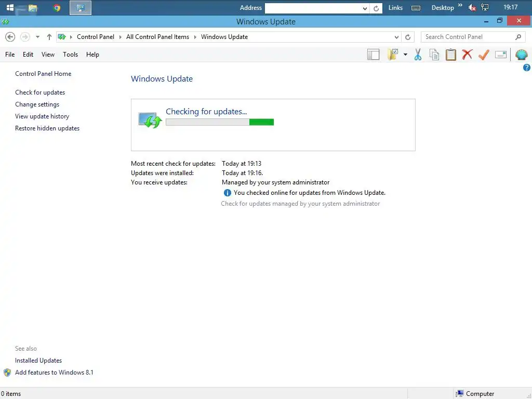This screenshot has width=532, height=399.
Task: Click the '0 items' status bar text
Action: pos(11,394)
